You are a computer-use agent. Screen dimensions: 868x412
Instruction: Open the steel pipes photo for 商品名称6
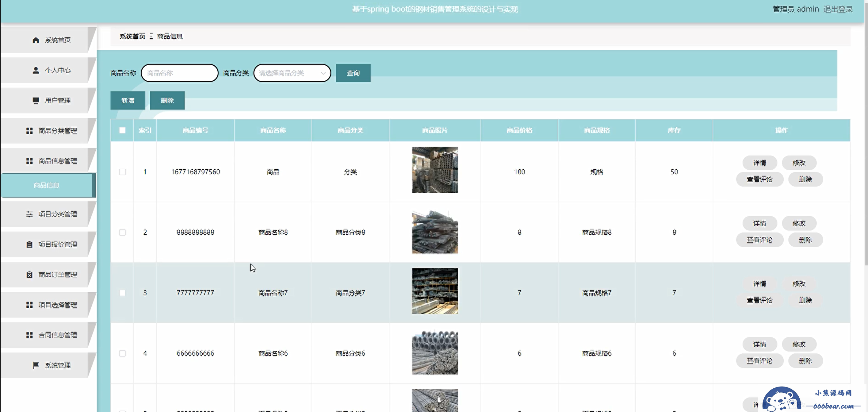pos(435,353)
